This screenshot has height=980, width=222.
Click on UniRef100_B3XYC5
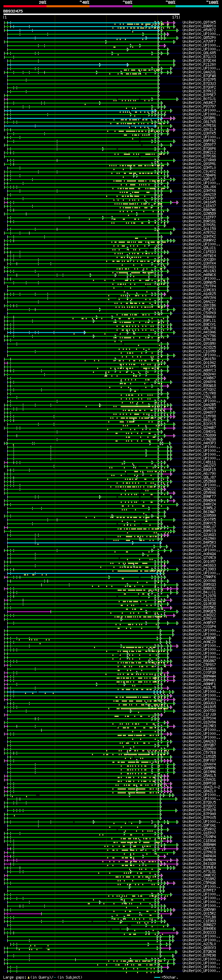(x=199, y=424)
